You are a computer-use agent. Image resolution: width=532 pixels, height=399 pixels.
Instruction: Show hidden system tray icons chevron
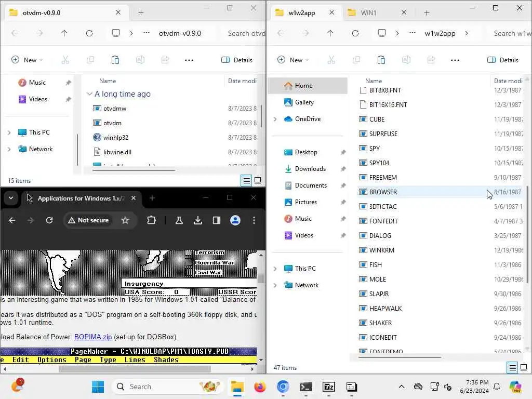tap(402, 387)
